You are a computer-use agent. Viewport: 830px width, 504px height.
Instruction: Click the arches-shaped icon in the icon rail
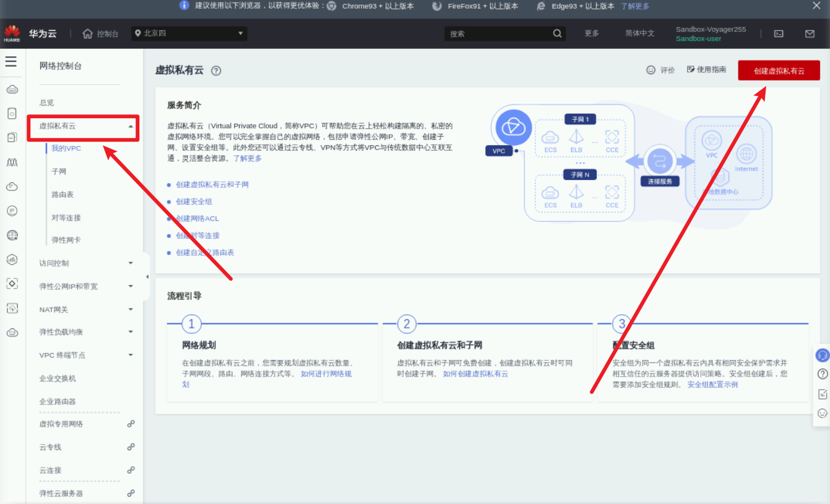(x=12, y=162)
